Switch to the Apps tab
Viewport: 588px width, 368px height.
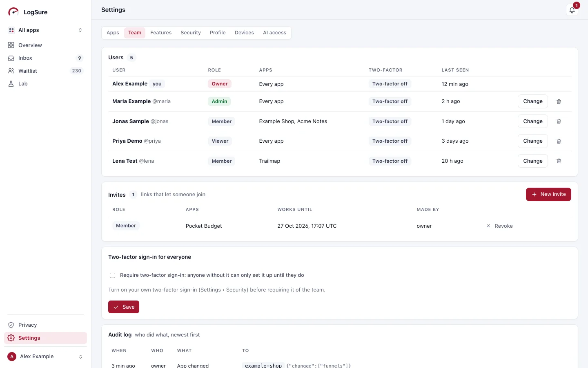click(x=113, y=33)
